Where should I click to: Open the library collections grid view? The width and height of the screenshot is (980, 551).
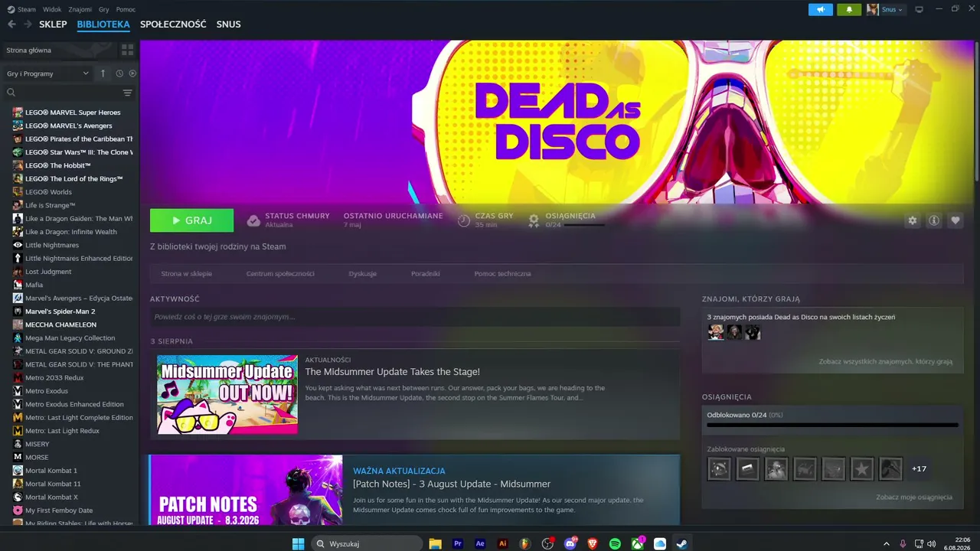(x=127, y=50)
